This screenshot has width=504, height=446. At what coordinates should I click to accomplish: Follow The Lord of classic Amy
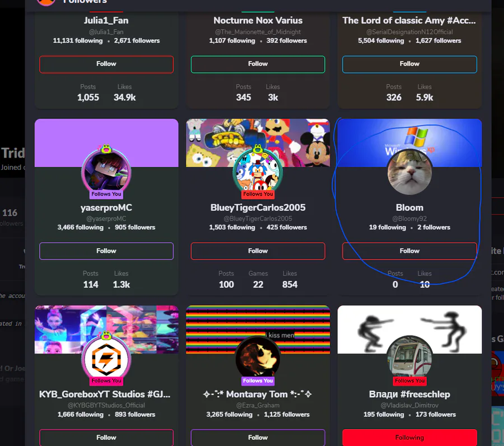409,64
